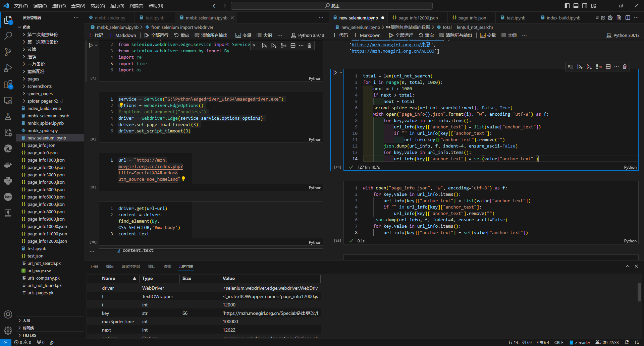Open Run and Debug view
This screenshot has height=346, width=644.
coord(8,68)
